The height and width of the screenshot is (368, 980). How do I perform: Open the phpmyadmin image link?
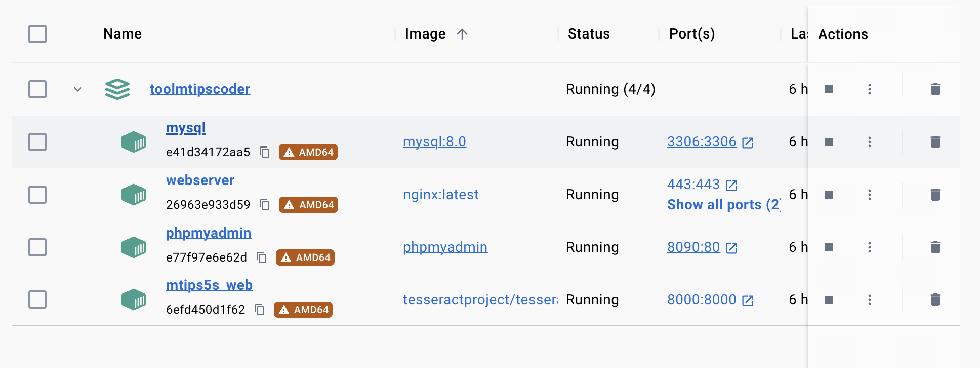[x=445, y=247]
